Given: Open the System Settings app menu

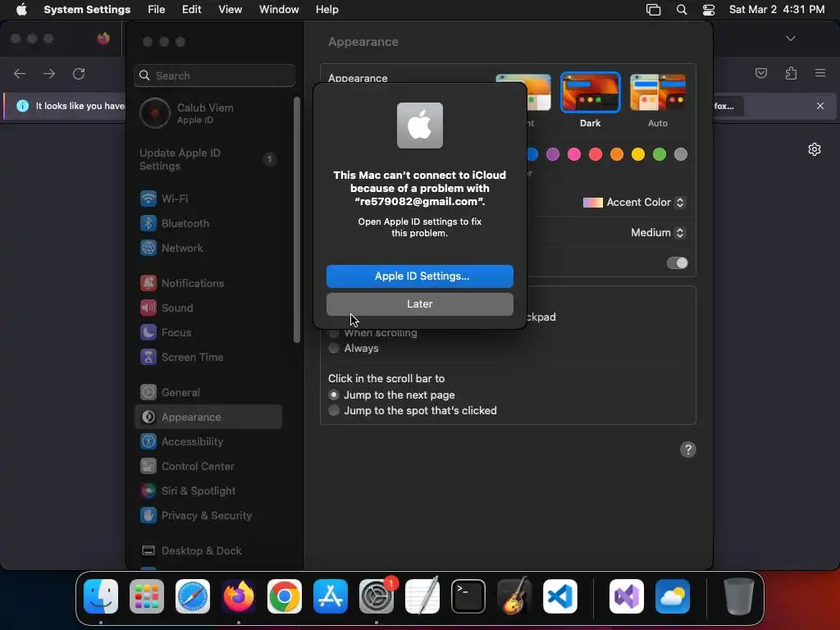Looking at the screenshot, I should (87, 10).
